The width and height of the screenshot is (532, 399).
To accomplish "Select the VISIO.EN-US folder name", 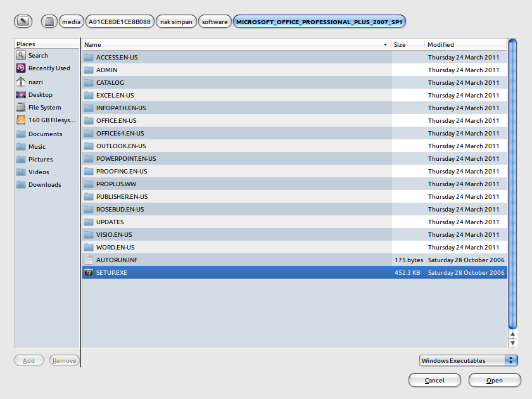I will [114, 234].
